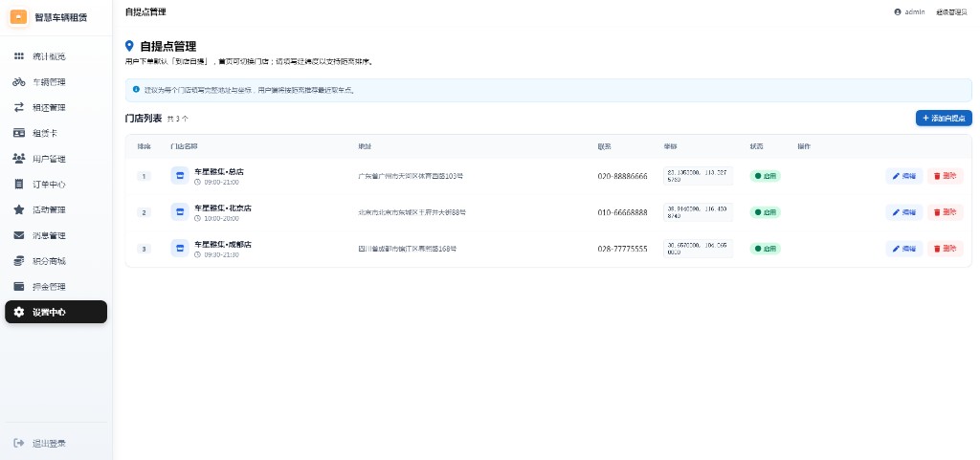Viewport: 980px width, 460px height.
Task: Open the 积分商城 menu item
Action: (56, 261)
